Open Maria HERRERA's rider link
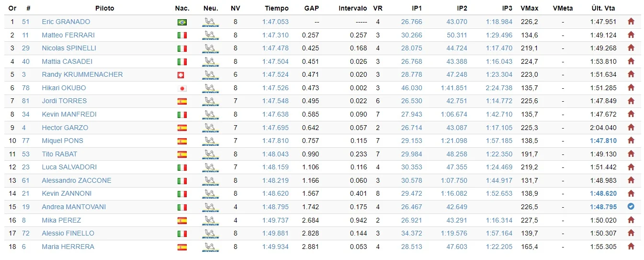Image resolution: width=644 pixels, height=260 pixels. tap(68, 247)
